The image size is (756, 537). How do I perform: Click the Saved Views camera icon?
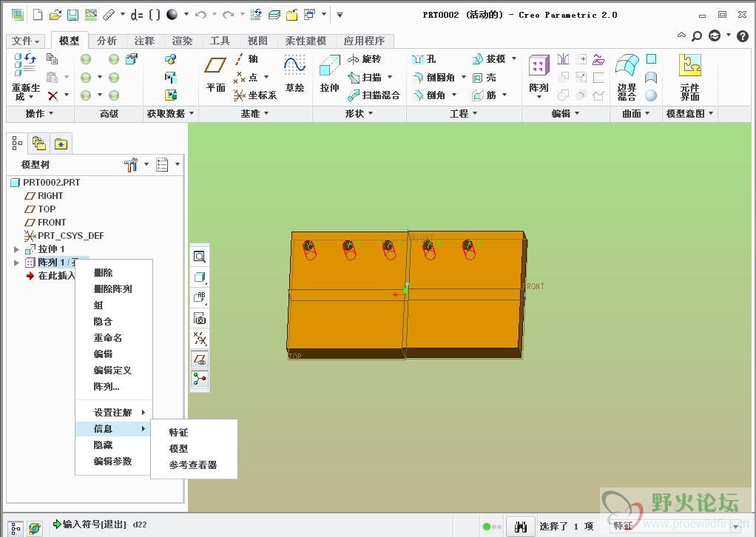coord(200,318)
